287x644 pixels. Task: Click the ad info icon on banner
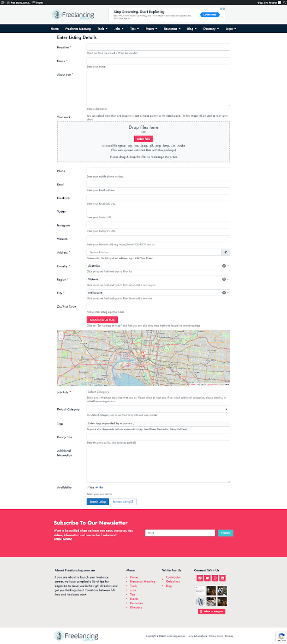221,9
